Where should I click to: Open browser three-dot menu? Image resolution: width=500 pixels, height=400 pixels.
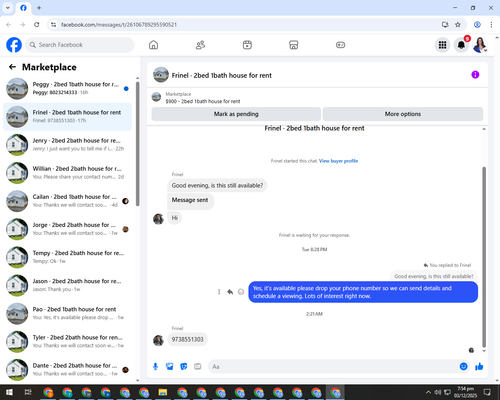click(x=491, y=25)
